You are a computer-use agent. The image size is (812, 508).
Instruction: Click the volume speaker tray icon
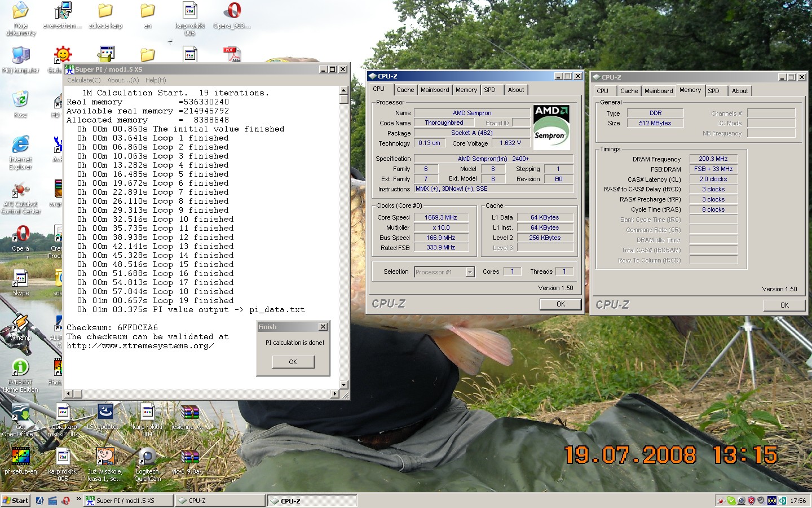pos(761,501)
